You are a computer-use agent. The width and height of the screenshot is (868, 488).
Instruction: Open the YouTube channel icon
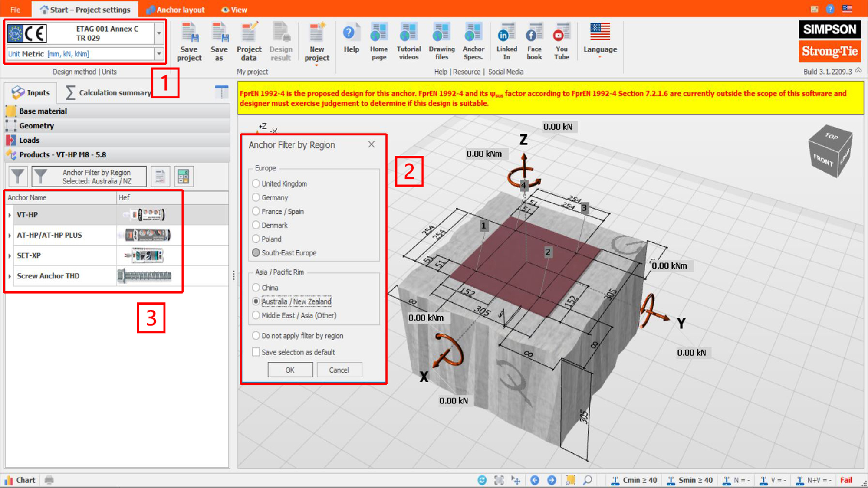click(x=562, y=33)
